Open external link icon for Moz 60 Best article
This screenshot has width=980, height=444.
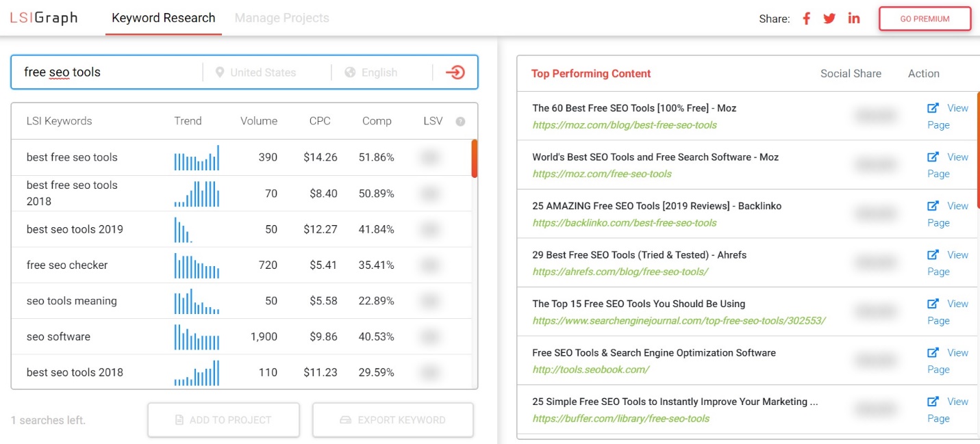click(x=933, y=108)
